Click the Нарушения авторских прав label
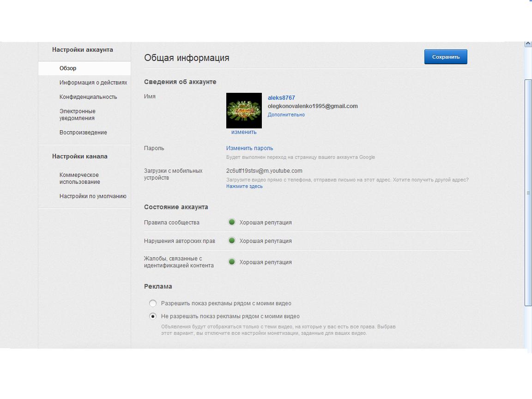Image resolution: width=532 pixels, height=399 pixels. tap(180, 241)
